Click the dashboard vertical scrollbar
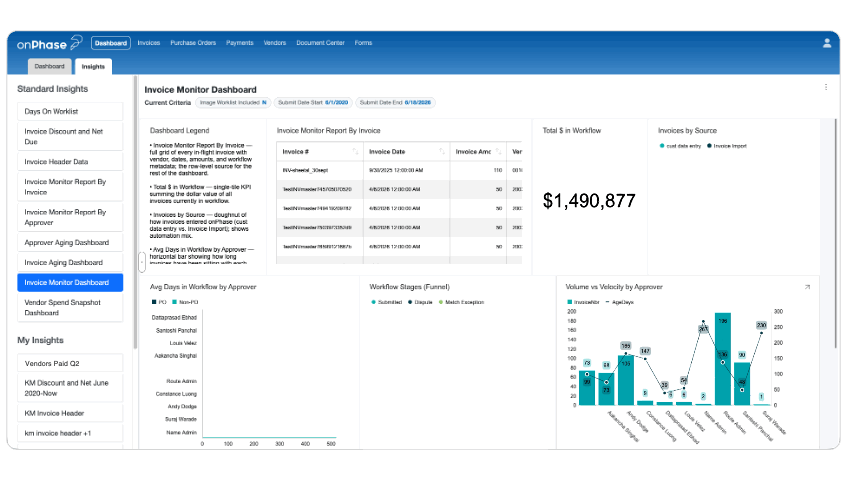This screenshot has height=480, width=853. [836, 234]
